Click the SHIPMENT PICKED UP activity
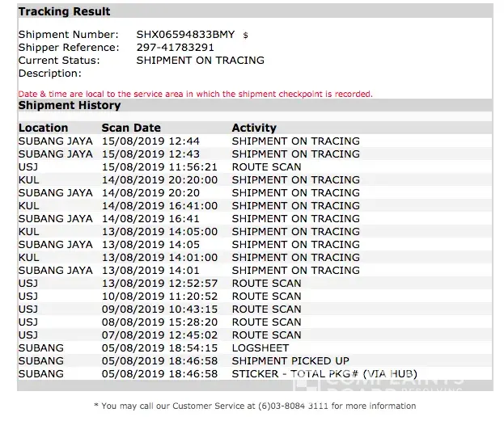 point(289,361)
